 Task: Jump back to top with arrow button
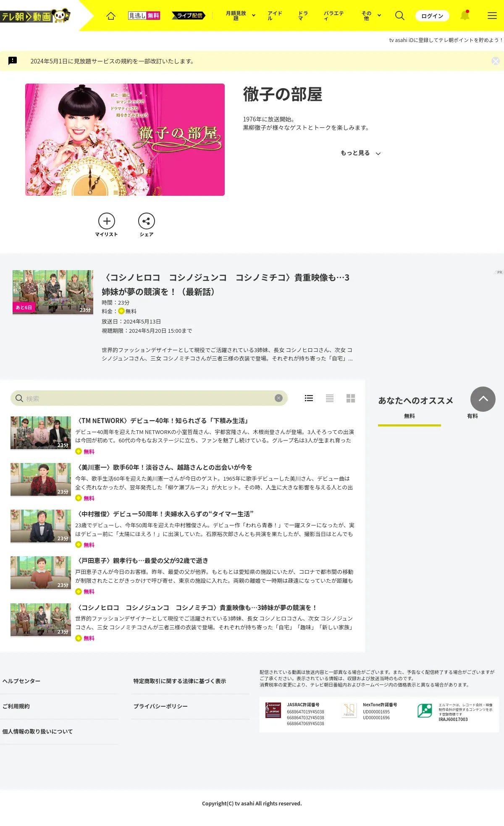tap(483, 399)
